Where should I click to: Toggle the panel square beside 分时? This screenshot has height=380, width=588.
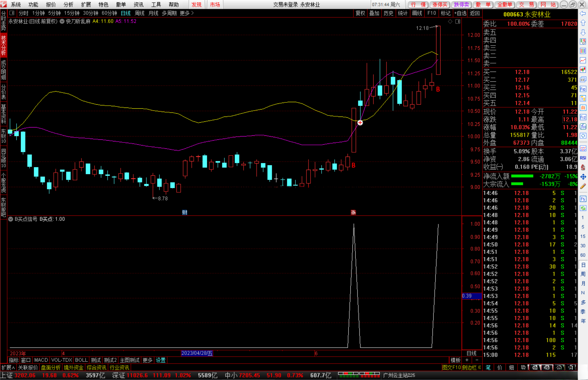coord(12,13)
